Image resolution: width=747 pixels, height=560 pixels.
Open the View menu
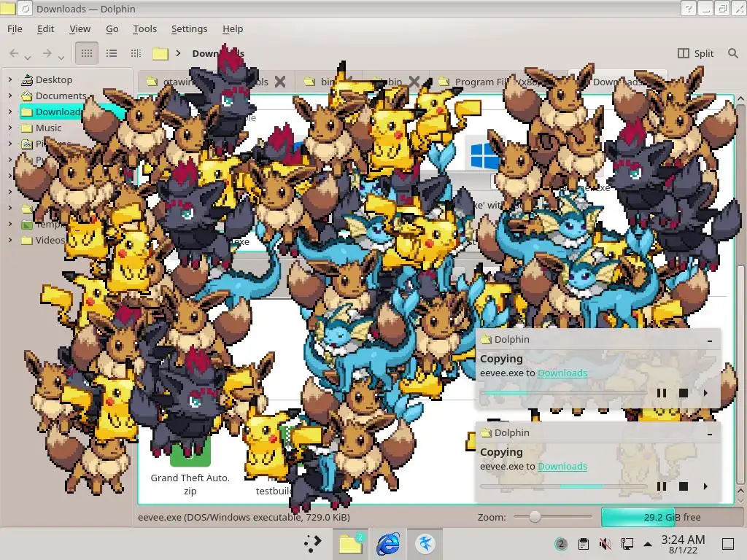point(80,29)
